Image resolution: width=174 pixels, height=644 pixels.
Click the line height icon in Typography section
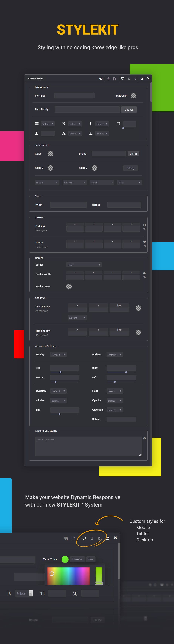(118, 124)
